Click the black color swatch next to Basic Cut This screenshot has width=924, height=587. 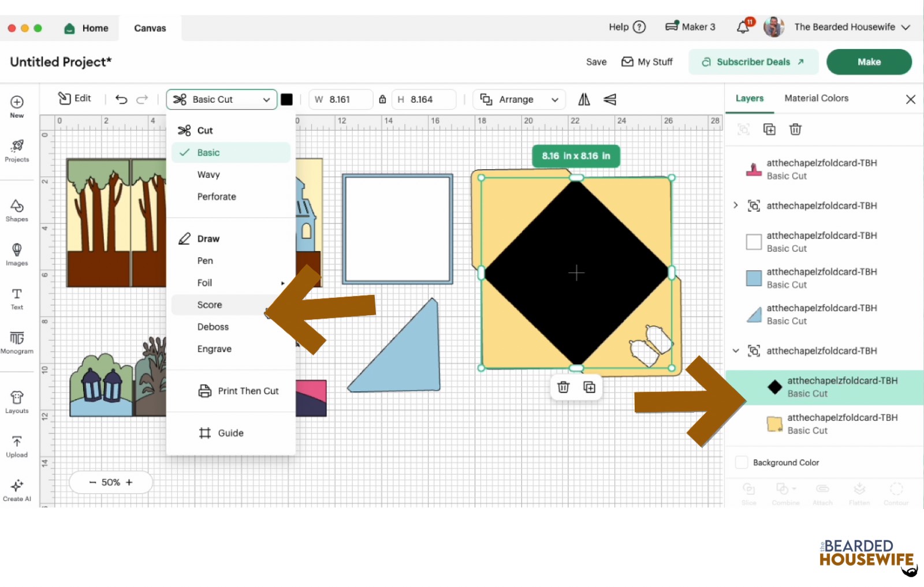[287, 99]
